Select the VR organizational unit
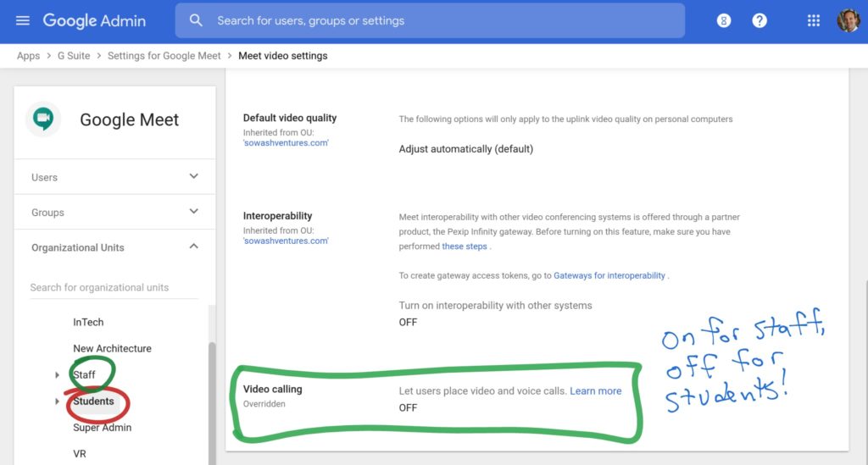 (x=79, y=454)
